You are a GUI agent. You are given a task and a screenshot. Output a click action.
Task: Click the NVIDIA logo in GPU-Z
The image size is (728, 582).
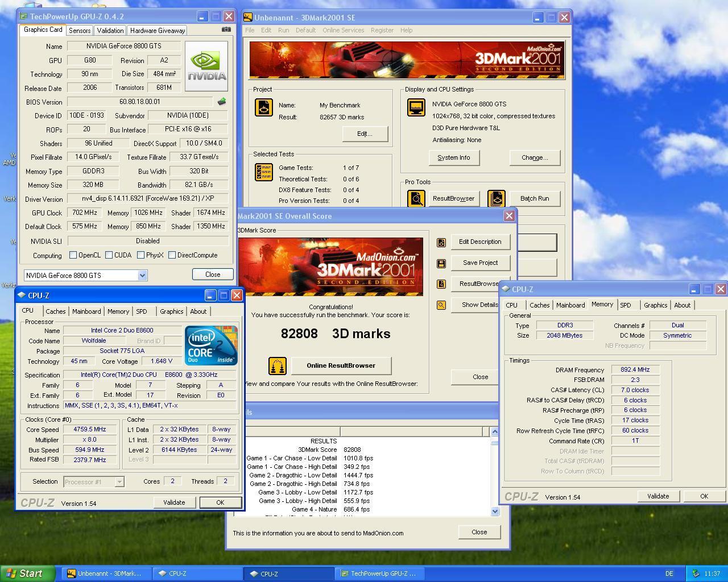(207, 66)
